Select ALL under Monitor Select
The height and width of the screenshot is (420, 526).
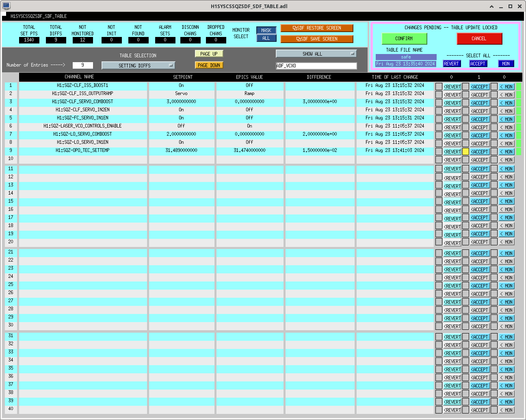(x=266, y=38)
